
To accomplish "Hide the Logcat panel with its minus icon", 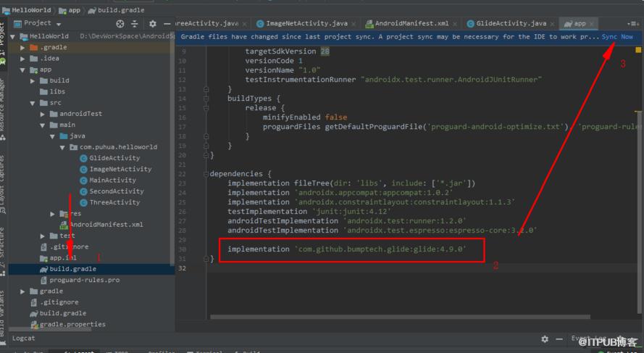I will click(x=559, y=339).
